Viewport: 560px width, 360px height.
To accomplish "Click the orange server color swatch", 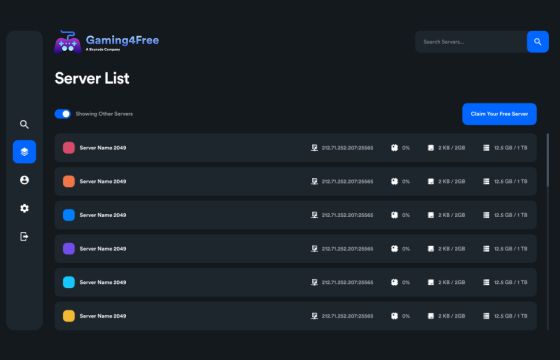I will click(x=69, y=181).
